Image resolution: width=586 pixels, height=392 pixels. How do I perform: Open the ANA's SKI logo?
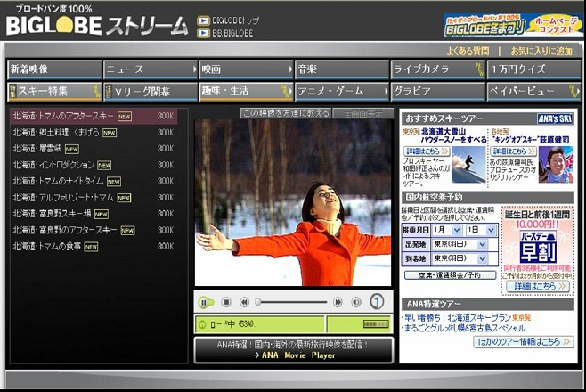555,118
